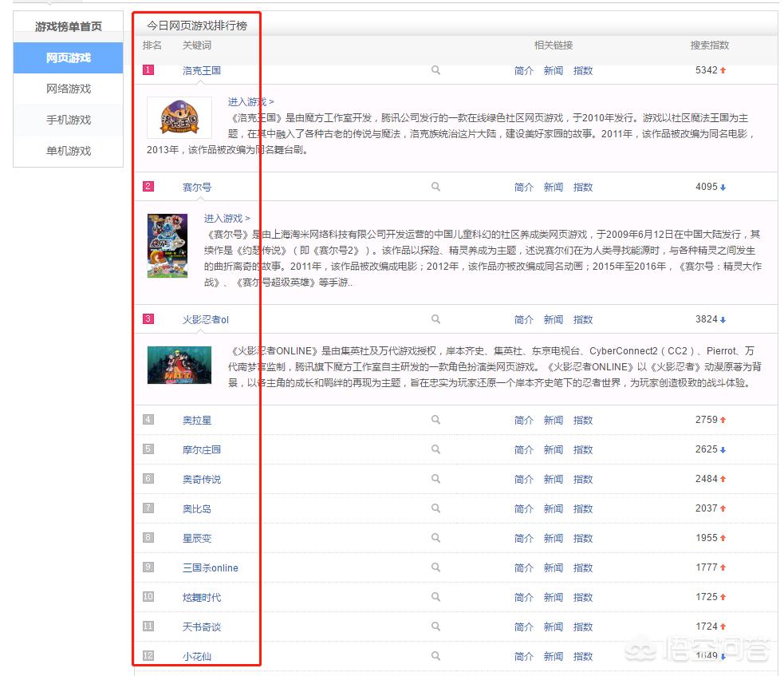Image resolution: width=784 pixels, height=676 pixels.
Task: Open the 进入游戏 link under 洛克王国
Action: coord(250,102)
